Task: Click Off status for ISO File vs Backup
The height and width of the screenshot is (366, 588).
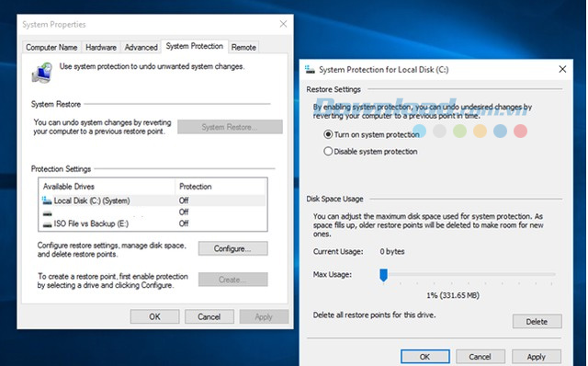Action: pyautogui.click(x=184, y=223)
